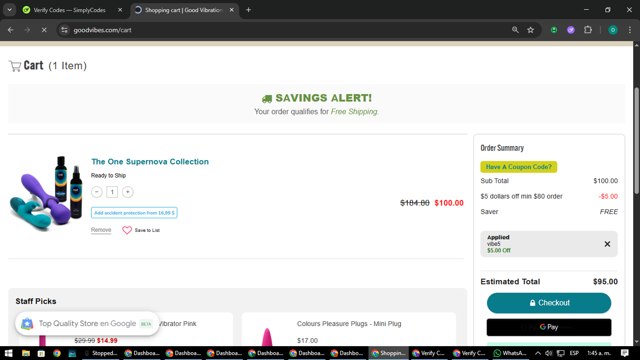Increase item quantity with plus button
The height and width of the screenshot is (360, 640).
[x=127, y=192]
